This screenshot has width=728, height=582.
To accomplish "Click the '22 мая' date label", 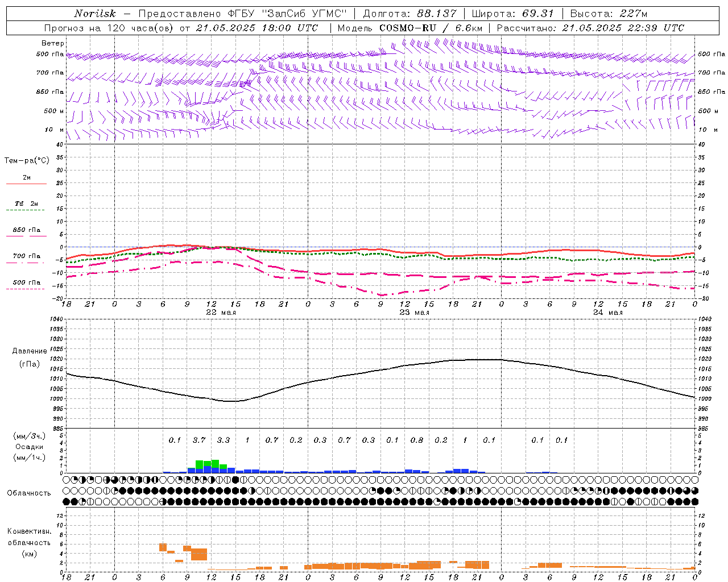I will tap(221, 313).
